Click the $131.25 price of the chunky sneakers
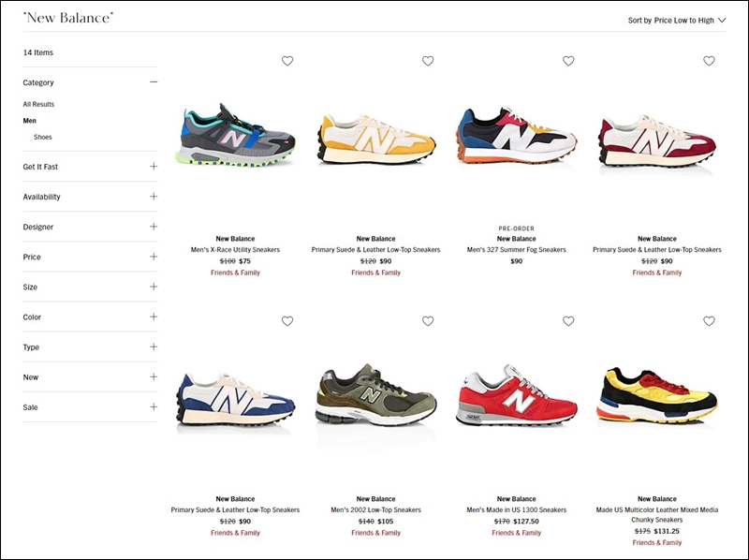 [667, 531]
